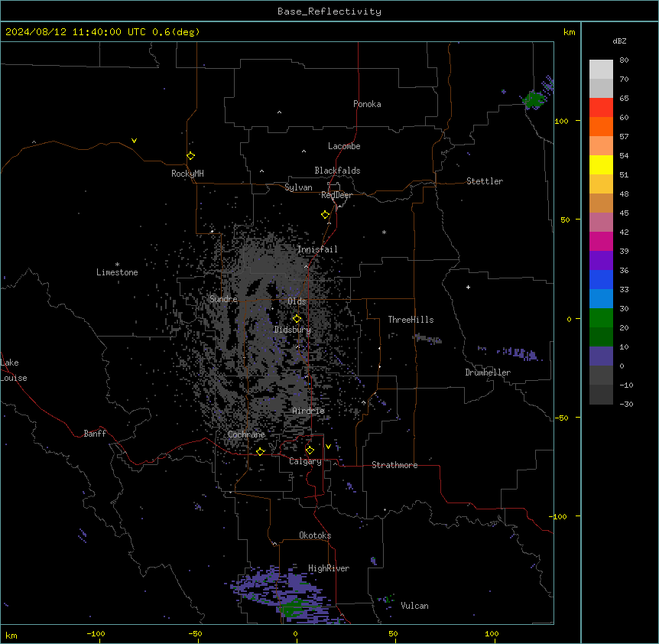Click the Olds label
659x644 pixels.
tap(297, 301)
